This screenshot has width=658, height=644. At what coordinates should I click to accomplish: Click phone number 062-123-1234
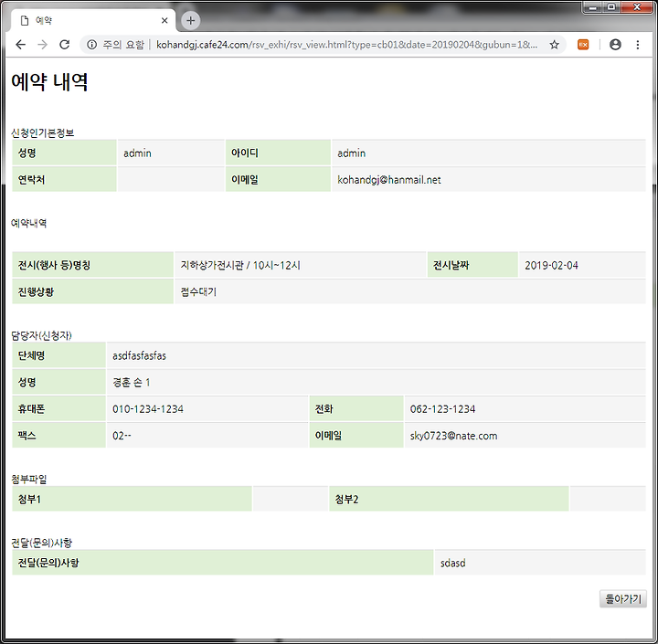pyautogui.click(x=442, y=409)
